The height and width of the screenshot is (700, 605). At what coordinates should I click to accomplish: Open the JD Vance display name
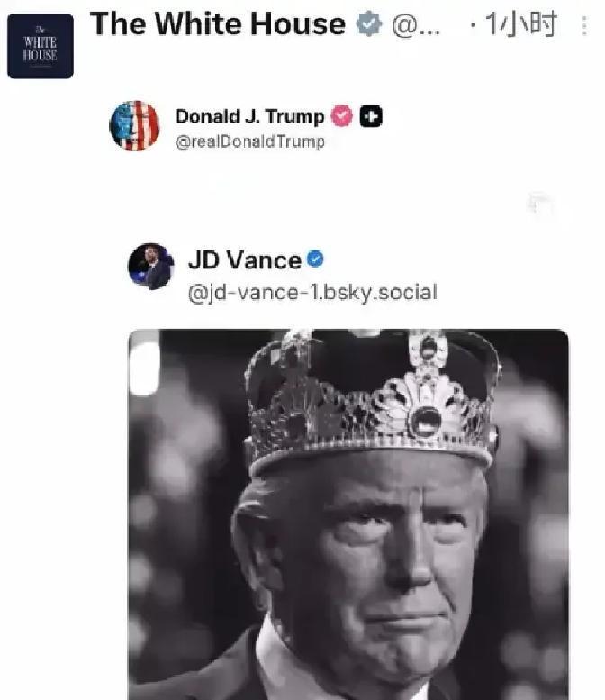(244, 260)
